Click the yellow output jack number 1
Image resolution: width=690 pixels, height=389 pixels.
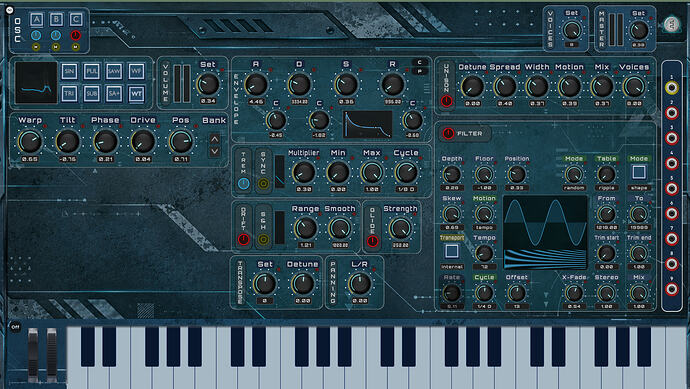click(x=672, y=88)
